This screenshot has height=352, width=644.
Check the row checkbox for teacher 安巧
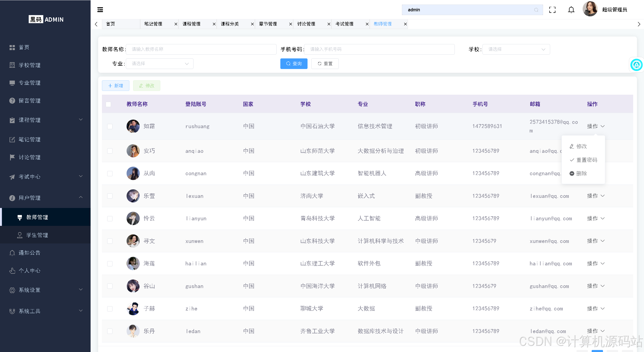click(109, 151)
